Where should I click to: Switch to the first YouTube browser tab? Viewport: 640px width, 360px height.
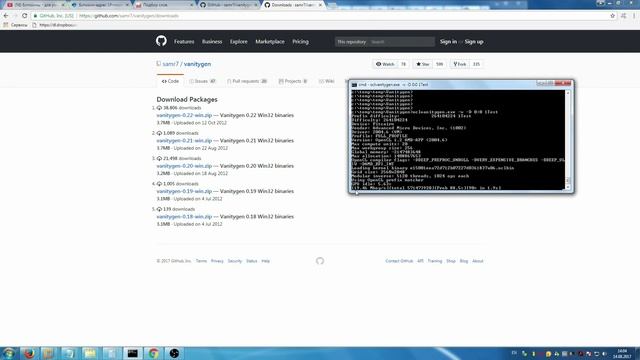[36, 5]
